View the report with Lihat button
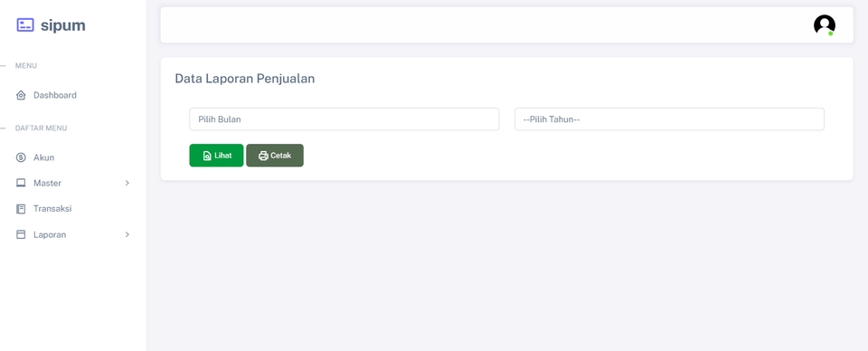Viewport: 868px width, 351px height. click(216, 156)
